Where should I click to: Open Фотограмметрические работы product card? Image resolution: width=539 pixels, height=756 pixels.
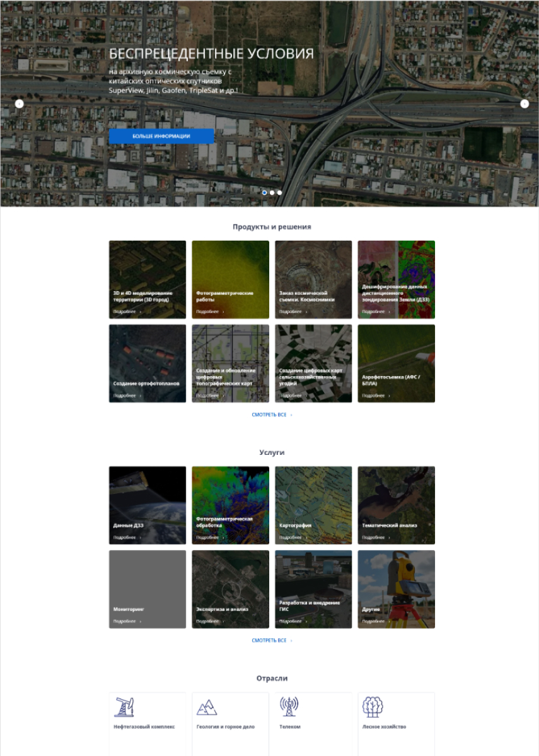tap(230, 280)
